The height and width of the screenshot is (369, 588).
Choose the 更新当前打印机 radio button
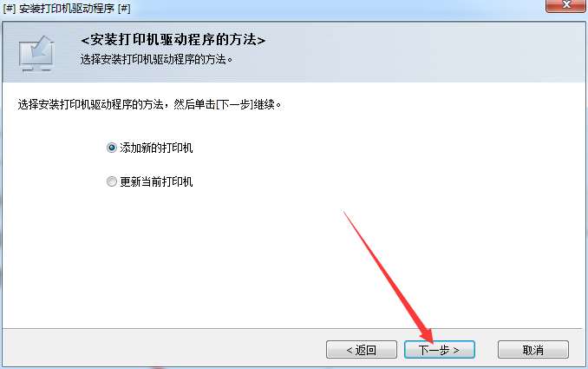coord(112,181)
